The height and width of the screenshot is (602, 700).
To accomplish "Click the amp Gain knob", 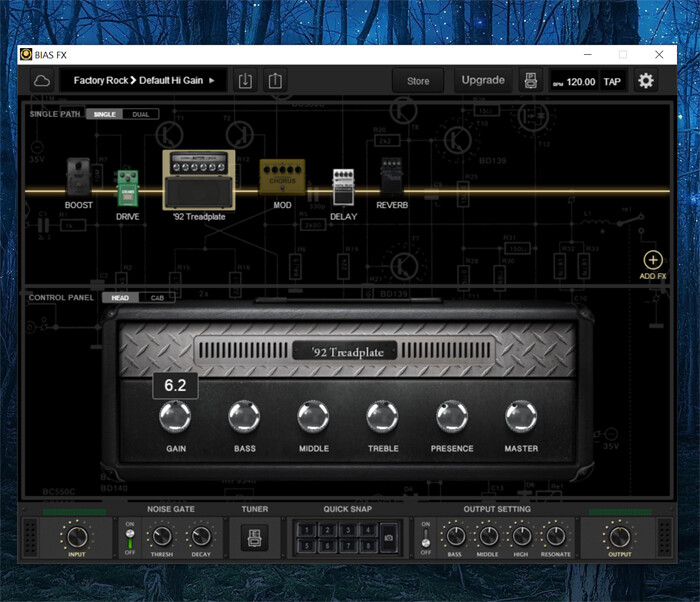I will [x=175, y=416].
